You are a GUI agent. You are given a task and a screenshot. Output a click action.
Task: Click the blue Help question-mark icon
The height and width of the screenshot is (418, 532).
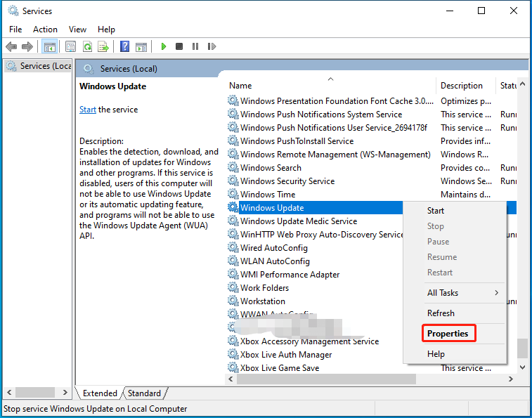[124, 46]
